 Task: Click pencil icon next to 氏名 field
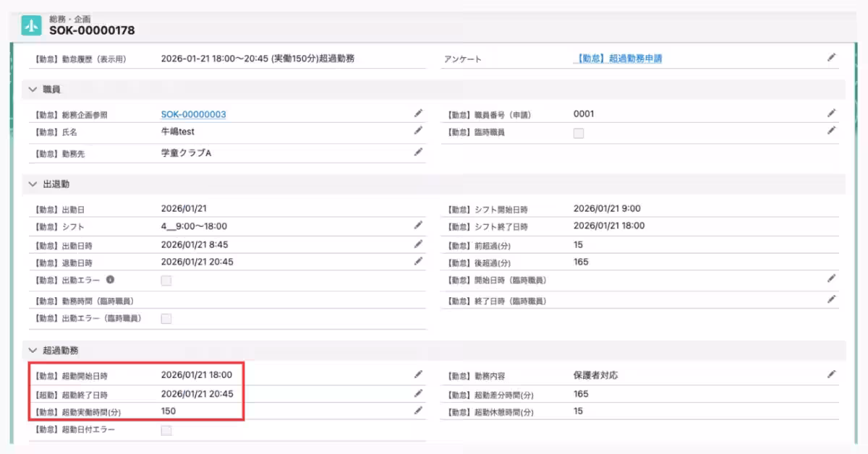coord(418,131)
